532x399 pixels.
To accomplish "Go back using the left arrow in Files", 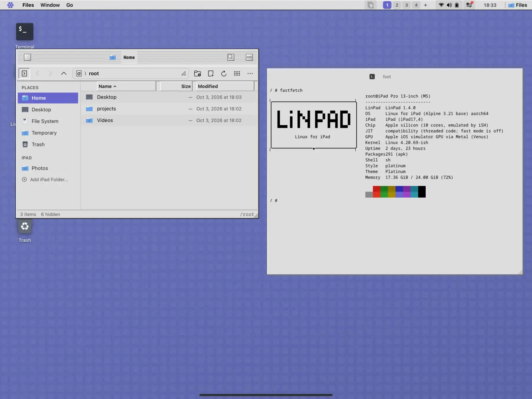I will tap(38, 73).
